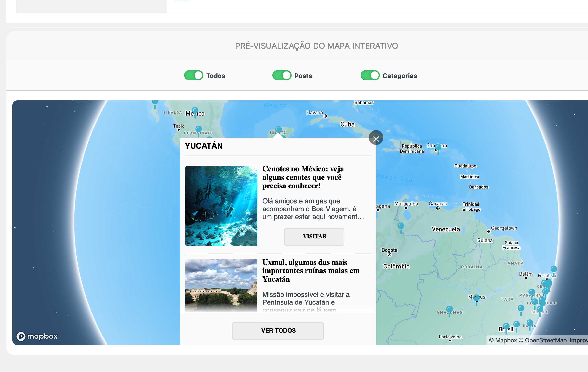Click the Bogota city label
The height and width of the screenshot is (372, 588).
tap(390, 250)
